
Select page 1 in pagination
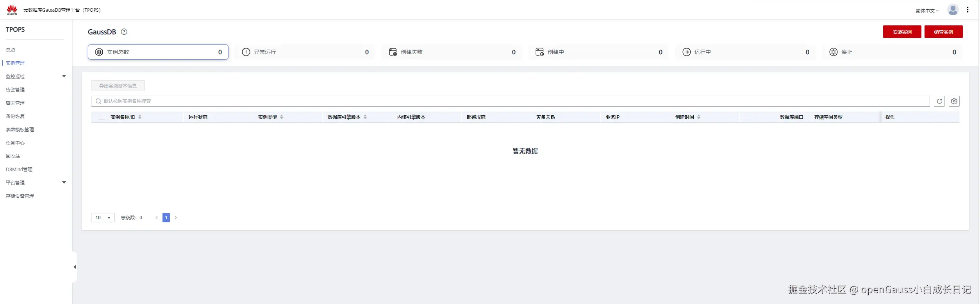click(x=166, y=218)
